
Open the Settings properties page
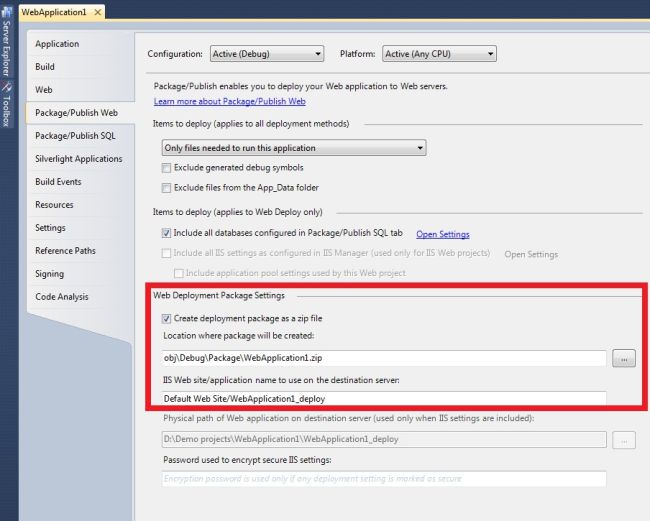(x=50, y=228)
